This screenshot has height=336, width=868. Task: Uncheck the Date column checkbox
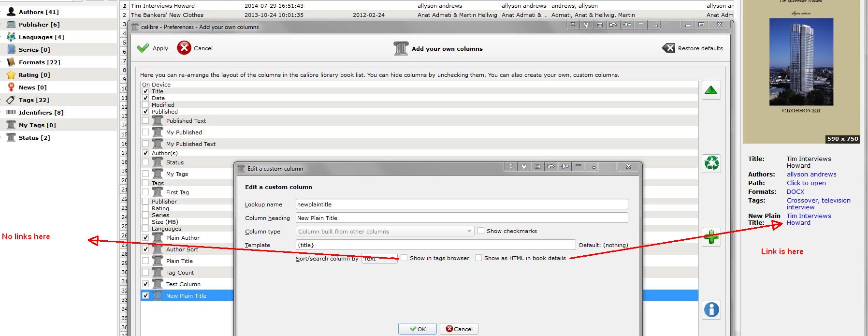(x=145, y=98)
